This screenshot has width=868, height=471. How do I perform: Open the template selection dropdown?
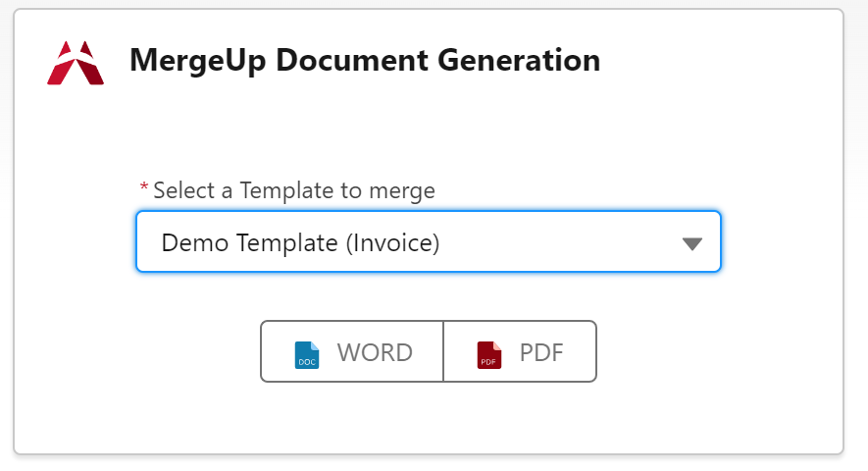tap(429, 241)
